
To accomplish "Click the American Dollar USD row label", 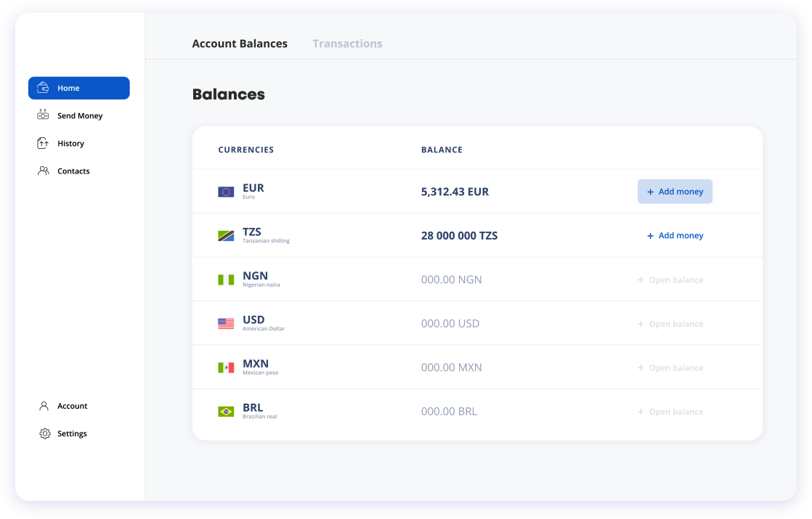I will click(x=253, y=320).
